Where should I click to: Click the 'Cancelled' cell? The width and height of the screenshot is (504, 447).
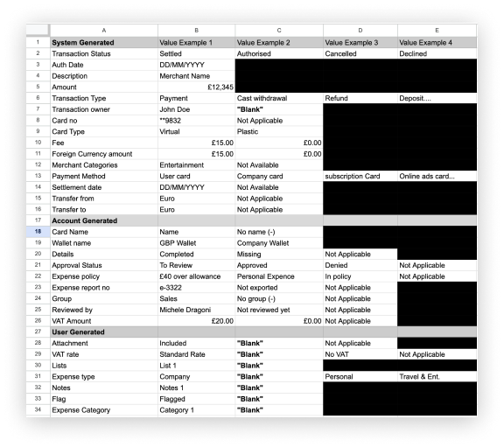click(360, 53)
